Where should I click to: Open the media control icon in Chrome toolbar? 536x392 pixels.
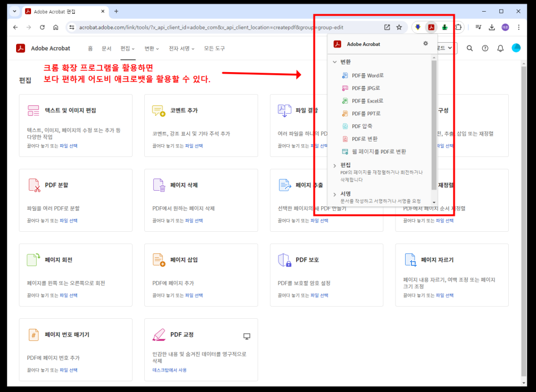[x=478, y=27]
